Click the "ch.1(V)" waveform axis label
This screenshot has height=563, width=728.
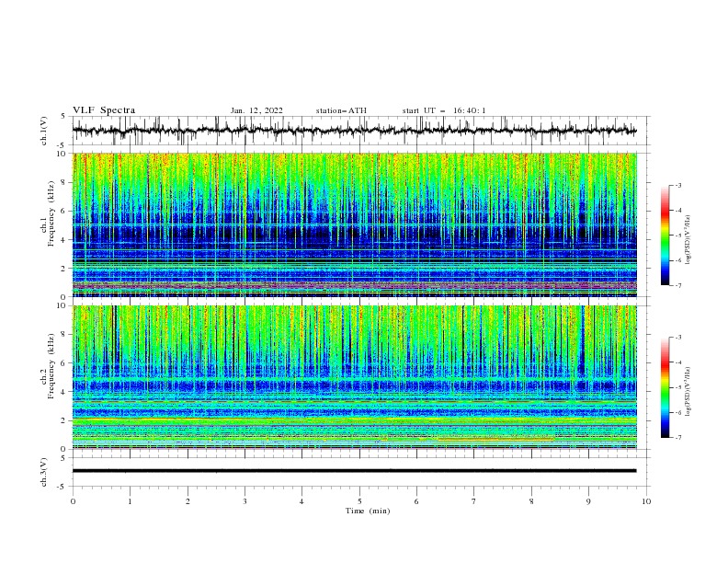[43, 131]
